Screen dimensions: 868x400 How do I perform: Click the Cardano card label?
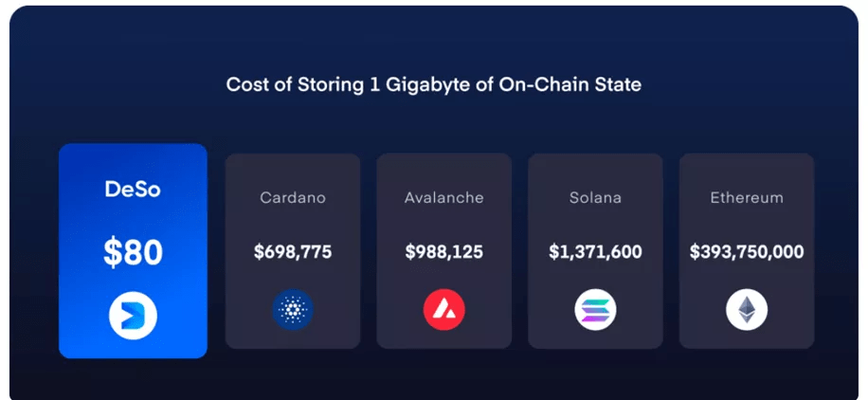tap(293, 198)
